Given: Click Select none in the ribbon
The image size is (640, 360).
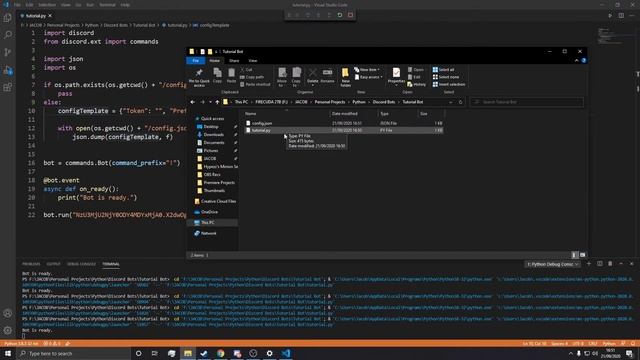Looking at the screenshot, I should pos(446,77).
